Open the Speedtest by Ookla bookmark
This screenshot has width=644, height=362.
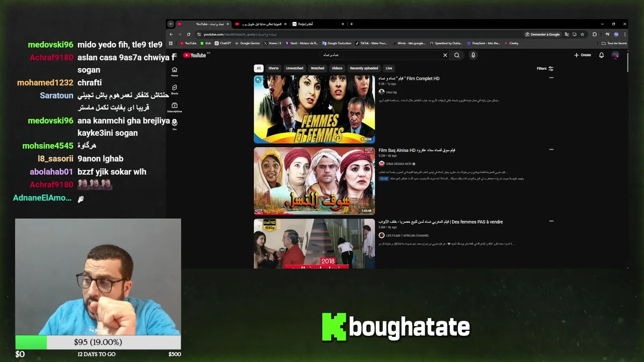point(446,43)
